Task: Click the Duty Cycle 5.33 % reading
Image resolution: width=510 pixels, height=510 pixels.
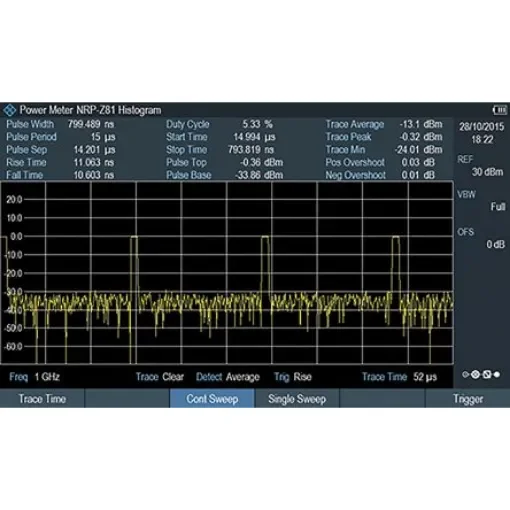Action: click(x=220, y=124)
